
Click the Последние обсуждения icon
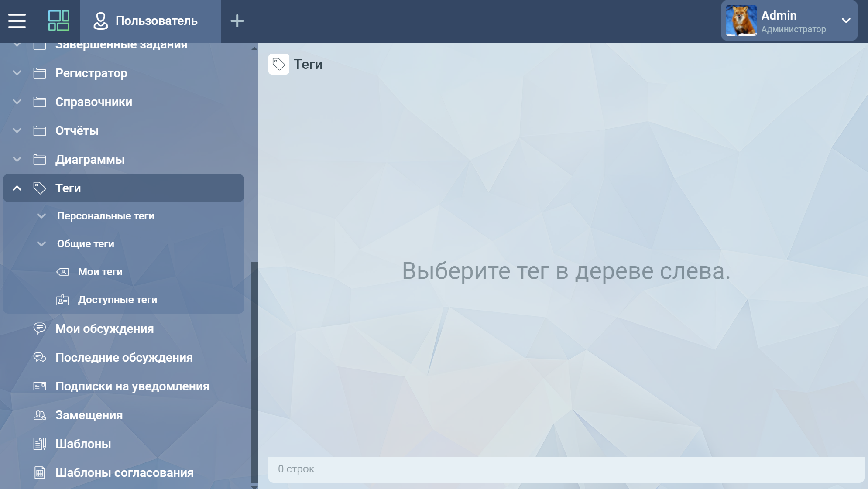[40, 357]
